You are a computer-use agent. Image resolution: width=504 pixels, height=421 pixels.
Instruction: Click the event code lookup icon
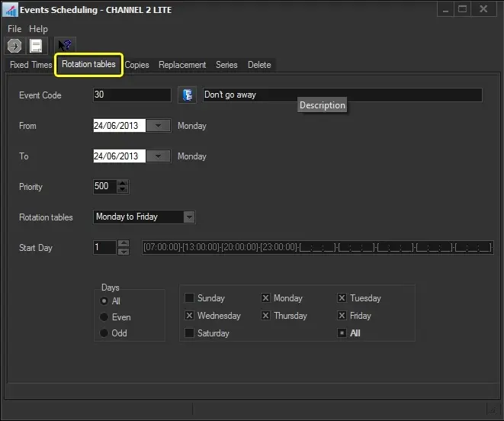[187, 95]
